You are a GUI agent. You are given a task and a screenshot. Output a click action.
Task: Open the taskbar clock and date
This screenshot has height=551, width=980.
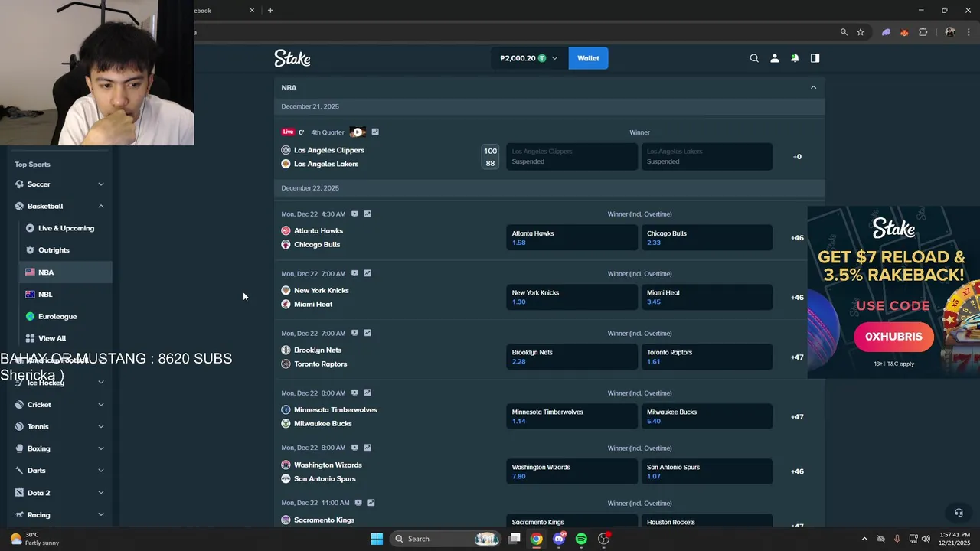[x=955, y=539]
